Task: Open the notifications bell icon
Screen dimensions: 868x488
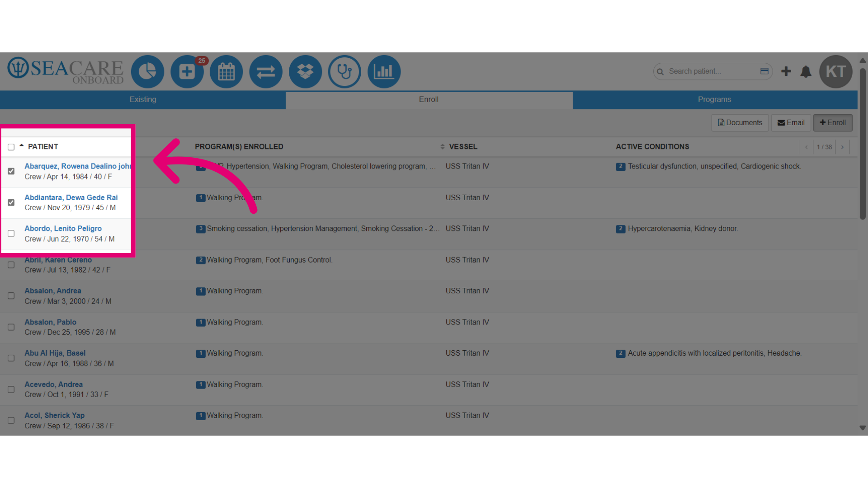Action: coord(806,71)
